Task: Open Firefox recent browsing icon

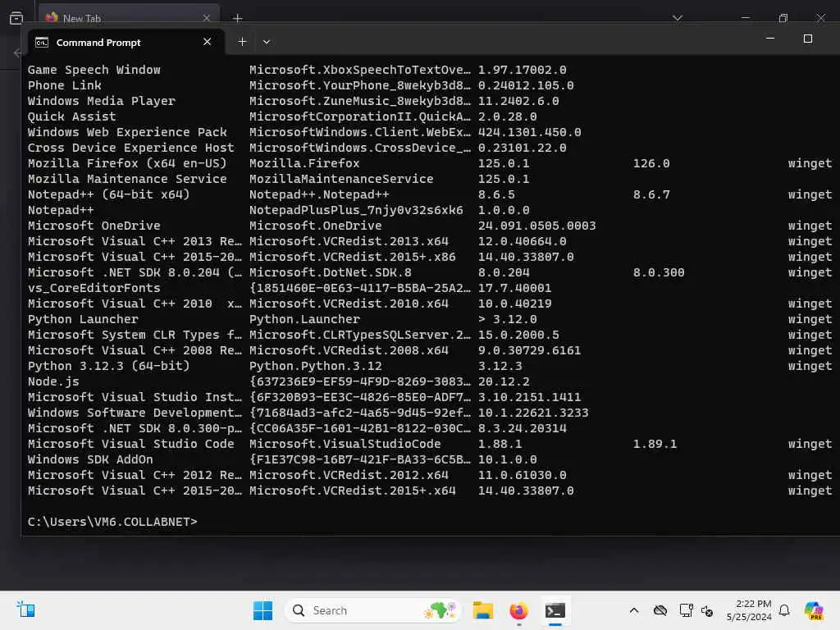Action: [16, 18]
